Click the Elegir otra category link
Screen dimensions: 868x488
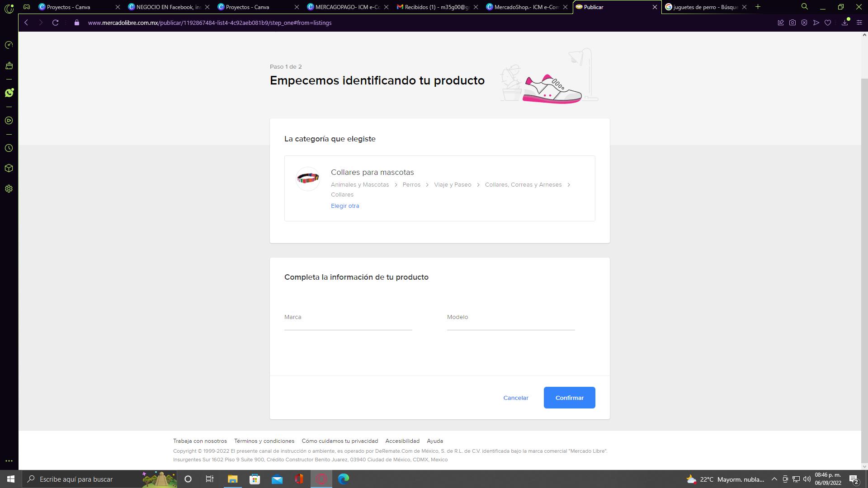tap(345, 206)
